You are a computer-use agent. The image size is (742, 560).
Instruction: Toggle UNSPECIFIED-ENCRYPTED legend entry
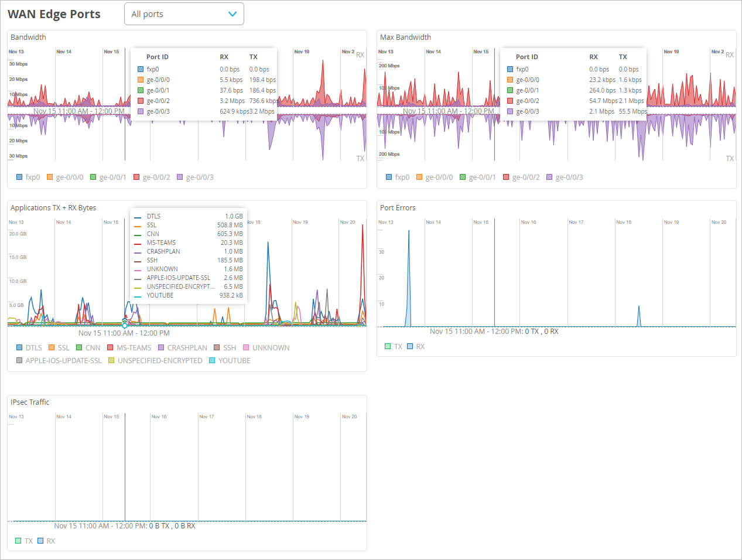[155, 360]
